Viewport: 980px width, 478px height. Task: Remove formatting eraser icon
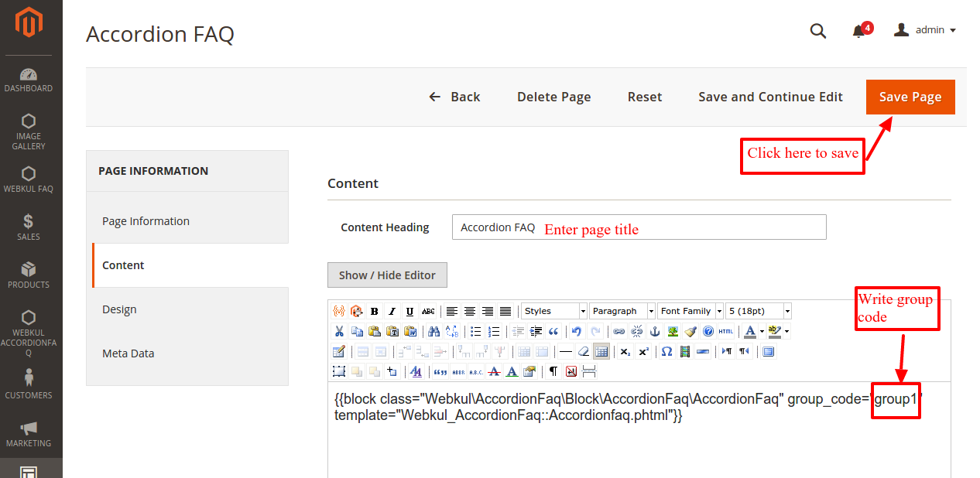point(583,351)
